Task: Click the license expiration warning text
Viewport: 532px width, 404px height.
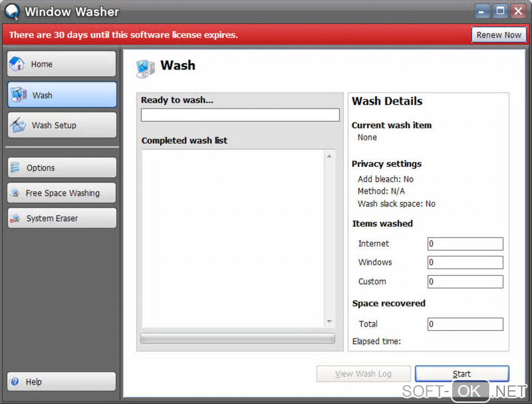Action: (124, 34)
